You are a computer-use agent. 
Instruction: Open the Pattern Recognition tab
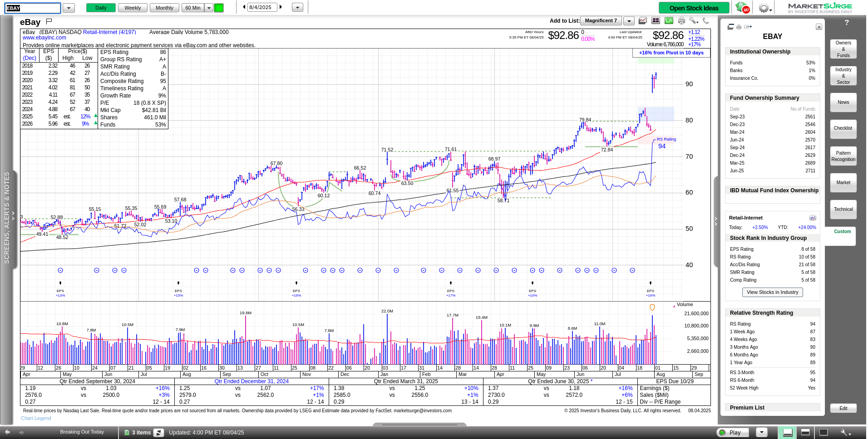(x=843, y=156)
